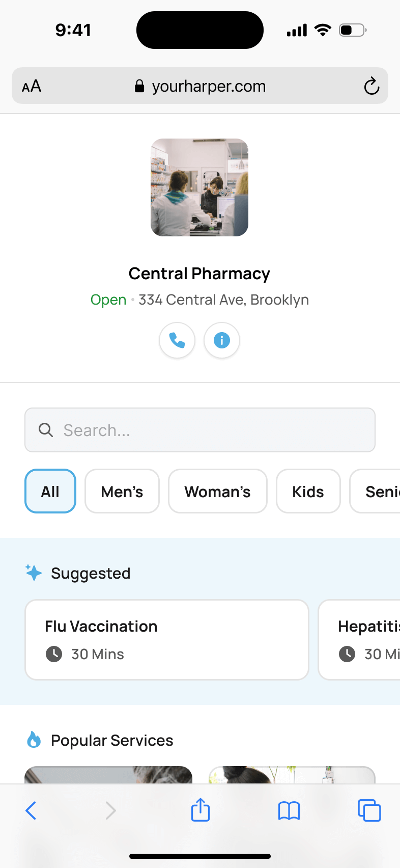The image size is (400, 868).
Task: Tap the Safari share icon
Action: point(201,810)
